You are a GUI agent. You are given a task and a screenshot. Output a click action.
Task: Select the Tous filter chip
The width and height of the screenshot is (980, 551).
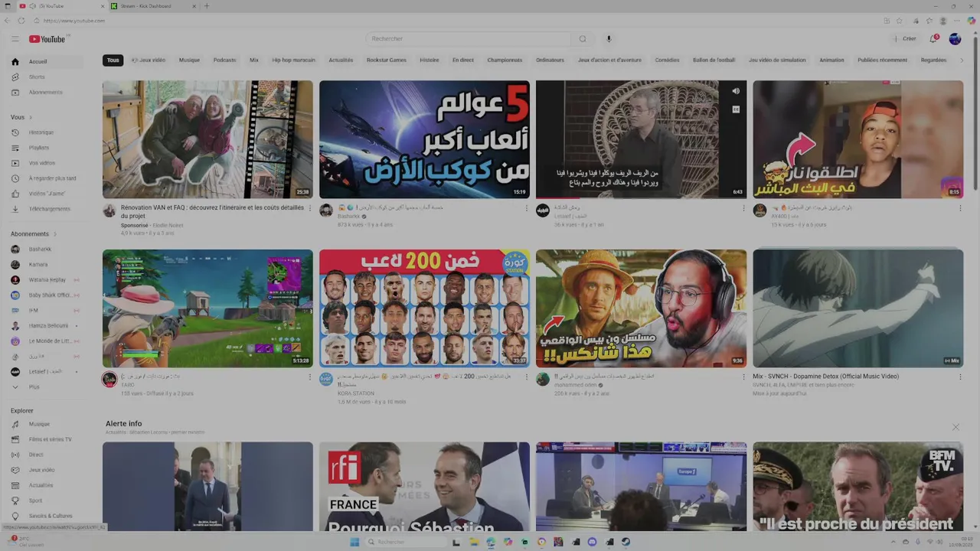113,60
